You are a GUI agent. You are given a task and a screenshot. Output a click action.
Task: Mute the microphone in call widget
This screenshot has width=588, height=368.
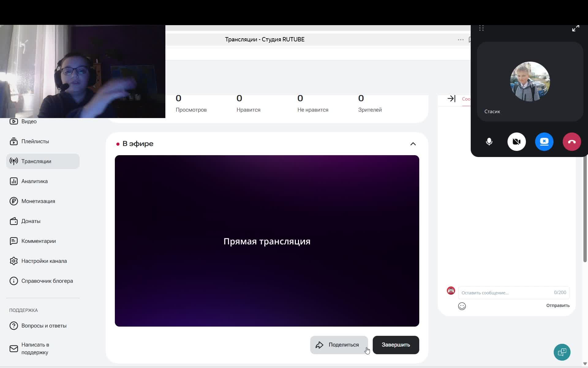(x=489, y=142)
